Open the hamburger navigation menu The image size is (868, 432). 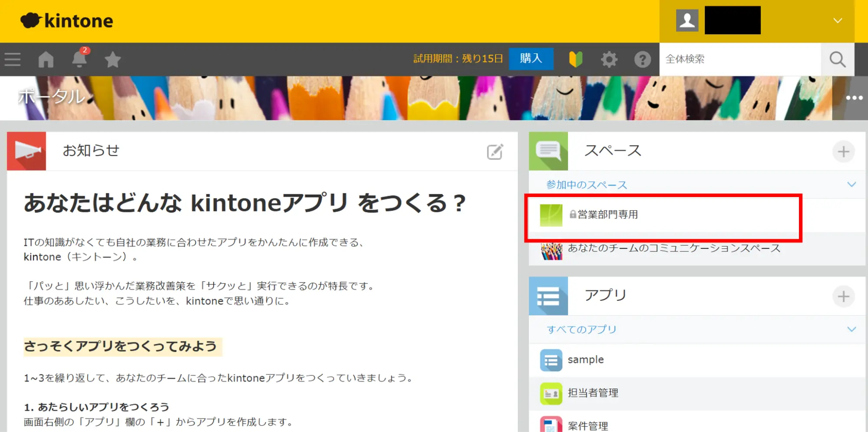pyautogui.click(x=13, y=59)
